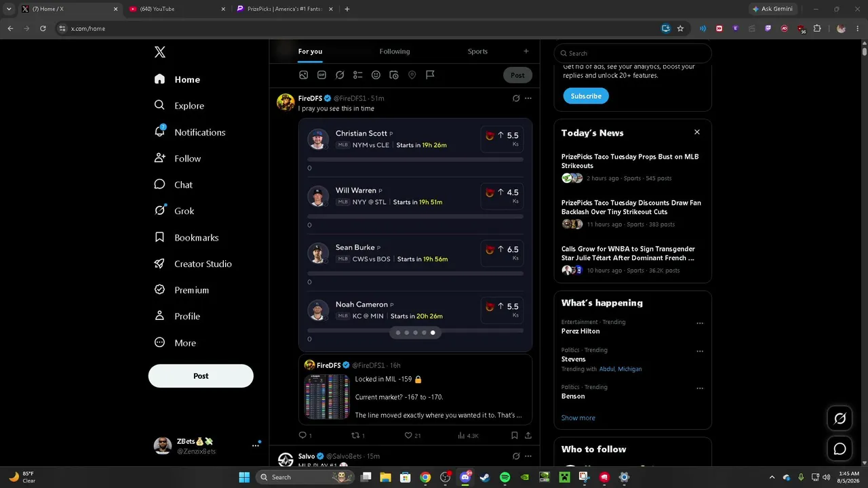Open Ask Gemini in Chrome
Image resolution: width=868 pixels, height=488 pixels.
772,9
